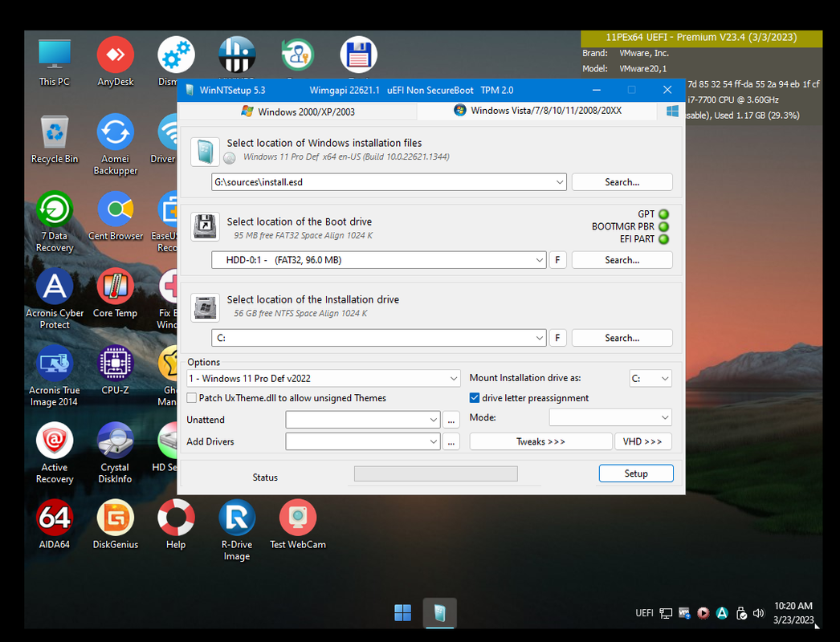Open volume speaker tray icon
Image resolution: width=840 pixels, height=642 pixels.
click(x=759, y=613)
